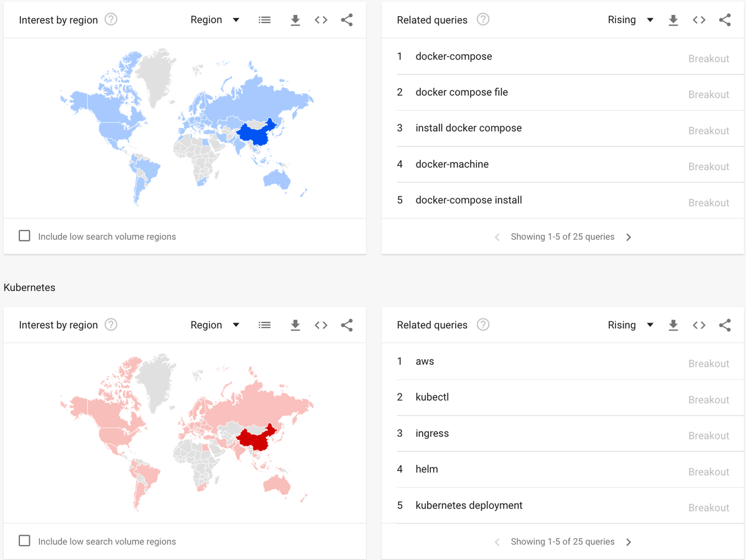The width and height of the screenshot is (746, 560).
Task: Open the help tooltip for Related queries
Action: (x=483, y=19)
